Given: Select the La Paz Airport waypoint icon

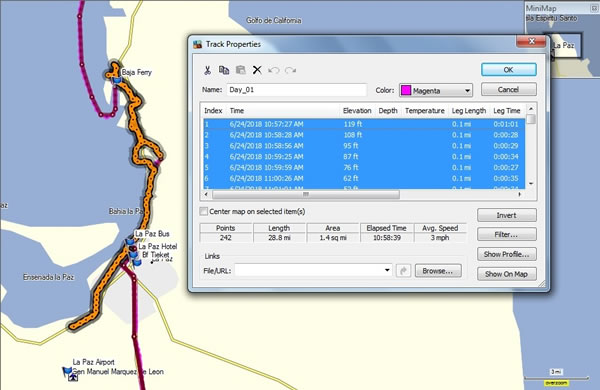Looking at the screenshot, I should pyautogui.click(x=68, y=371).
